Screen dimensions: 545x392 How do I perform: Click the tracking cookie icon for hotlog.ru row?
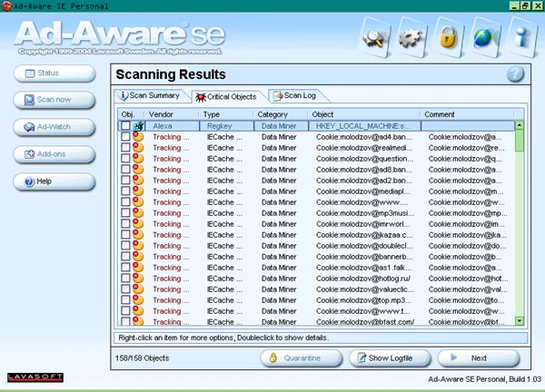tap(138, 278)
